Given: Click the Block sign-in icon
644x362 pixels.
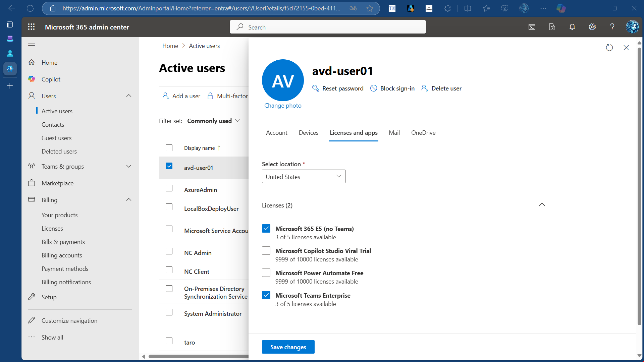Looking at the screenshot, I should click(x=373, y=88).
